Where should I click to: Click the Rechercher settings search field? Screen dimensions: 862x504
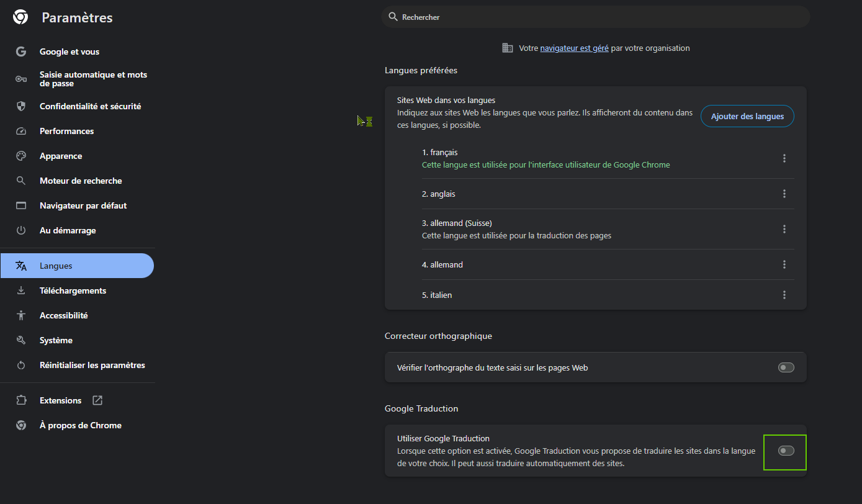(x=596, y=17)
